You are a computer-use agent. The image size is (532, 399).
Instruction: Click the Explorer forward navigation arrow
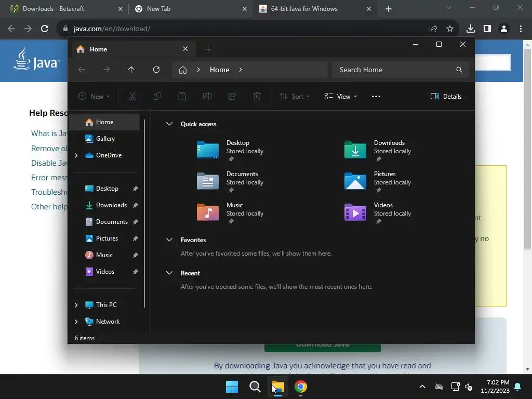(x=107, y=70)
